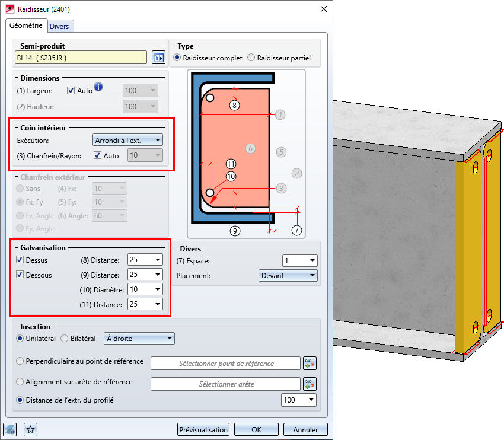Select the Raidisseur partiel radio button
The image size is (504, 440).
click(x=251, y=58)
